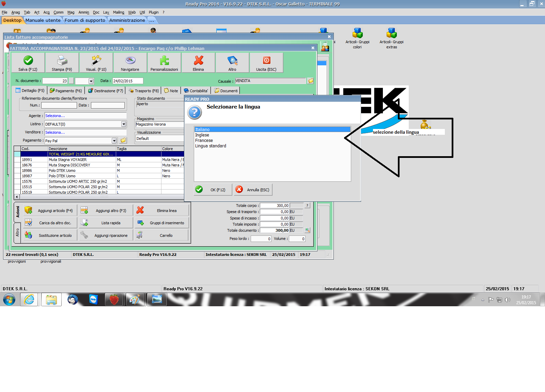
Task: Click the Salva (F12) green checkmark icon
Action: [28, 60]
